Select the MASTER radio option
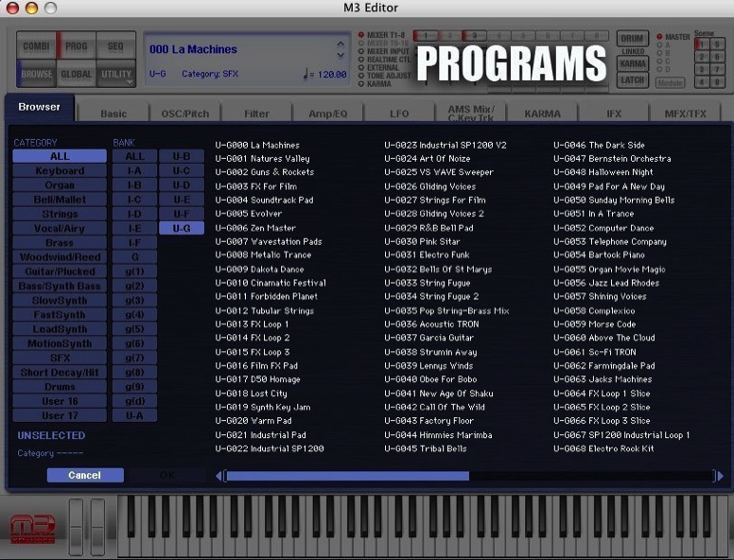The width and height of the screenshot is (734, 560). (x=659, y=37)
